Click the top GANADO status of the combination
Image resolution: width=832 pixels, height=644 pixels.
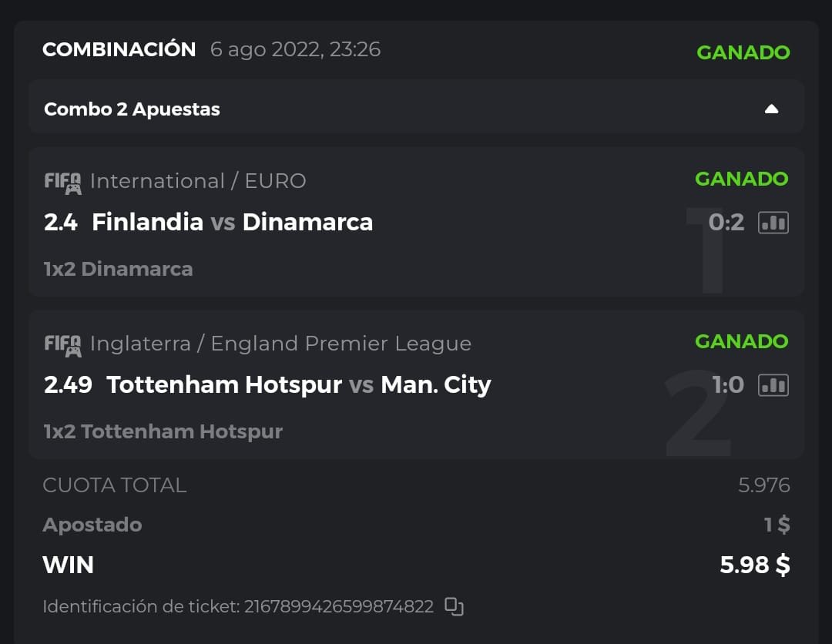pos(743,52)
